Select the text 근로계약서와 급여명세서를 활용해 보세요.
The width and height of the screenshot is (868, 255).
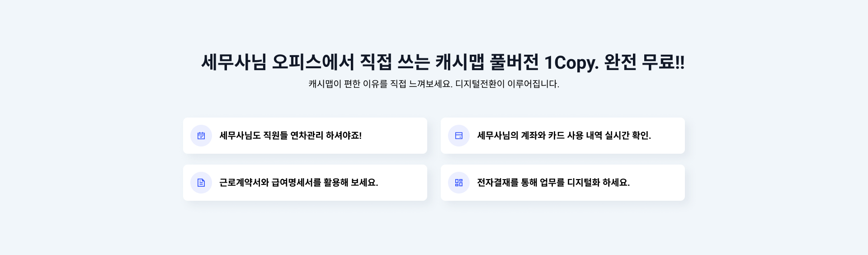(298, 183)
